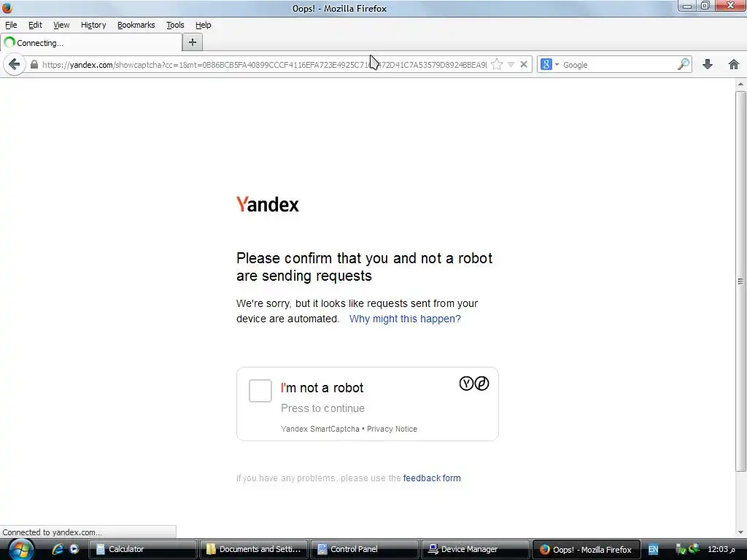Switch to Device Manager taskbar button
The image size is (747, 560).
coord(476,550)
